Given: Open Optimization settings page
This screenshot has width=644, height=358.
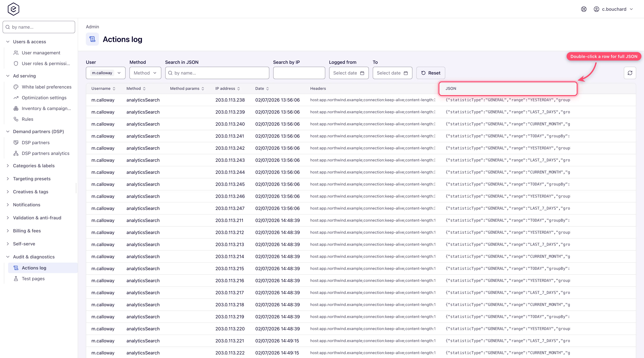Looking at the screenshot, I should tap(44, 98).
